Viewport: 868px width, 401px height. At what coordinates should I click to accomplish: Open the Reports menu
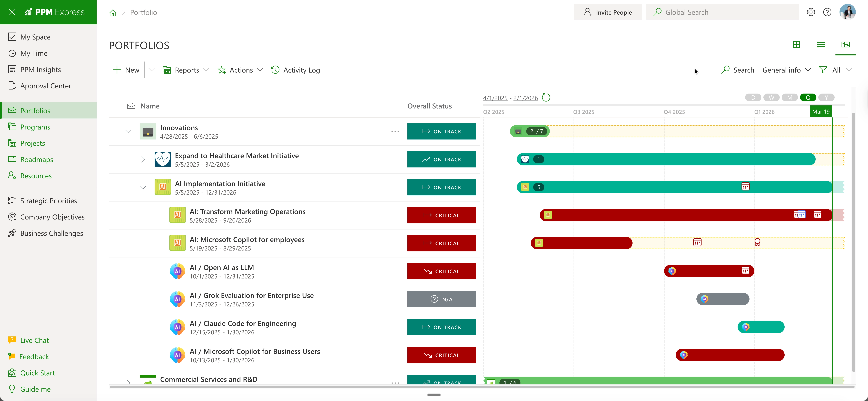pos(186,70)
